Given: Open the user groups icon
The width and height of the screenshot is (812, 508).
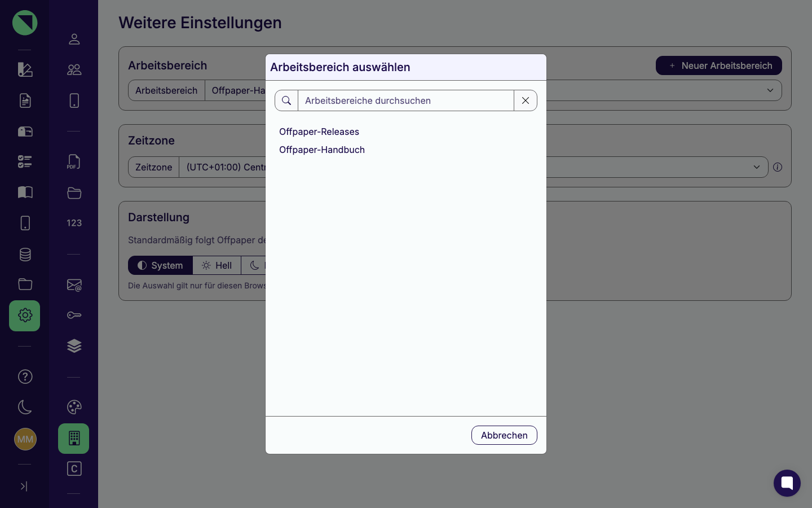Looking at the screenshot, I should pyautogui.click(x=74, y=69).
